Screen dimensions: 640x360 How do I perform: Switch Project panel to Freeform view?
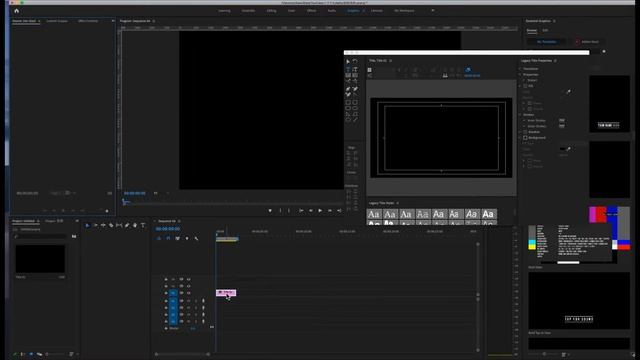point(39,354)
